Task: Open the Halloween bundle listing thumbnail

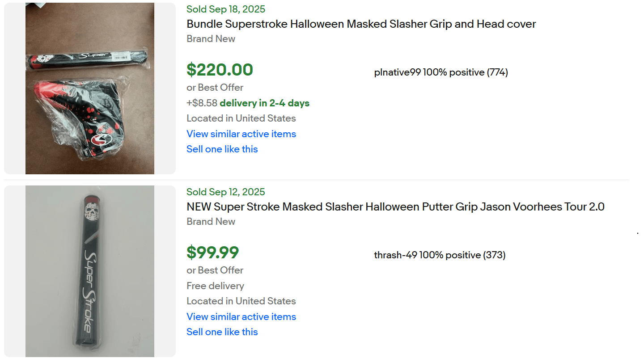Action: (x=90, y=88)
